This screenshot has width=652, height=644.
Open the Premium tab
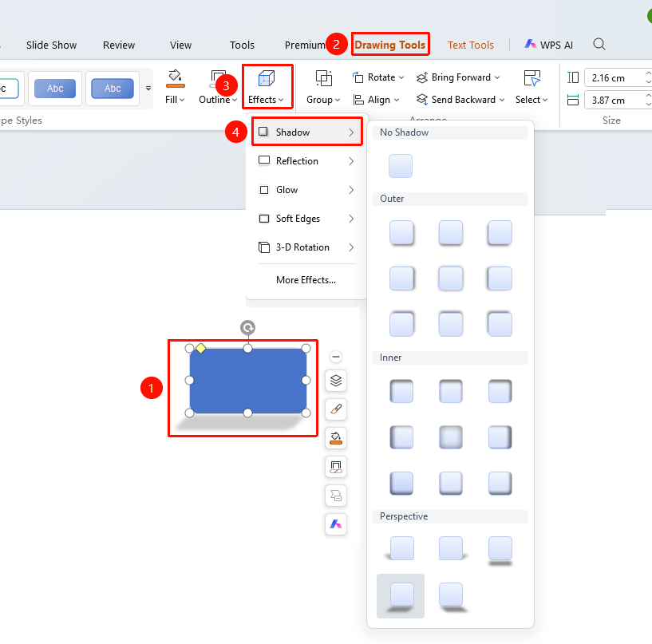click(x=305, y=45)
